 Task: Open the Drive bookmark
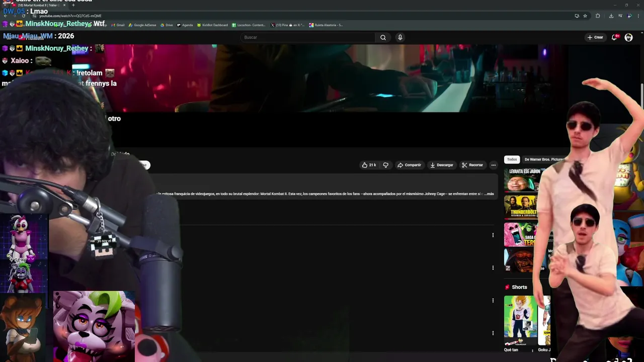[x=167, y=25]
